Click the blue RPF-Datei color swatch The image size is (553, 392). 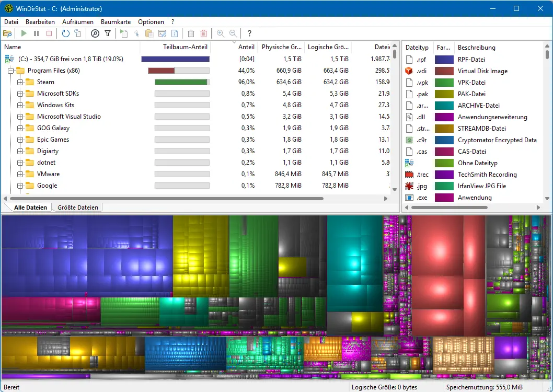[x=444, y=60]
